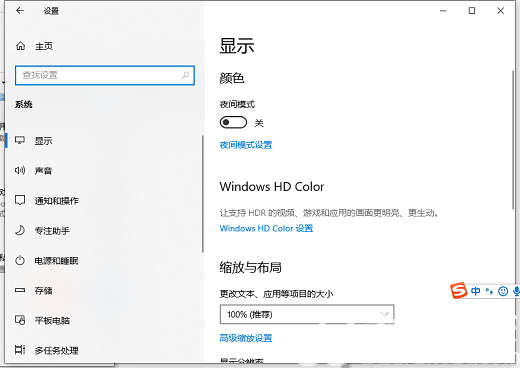Click the sidebar navigation scrollbar
Viewport: 520px width, 368px height.
point(202,194)
